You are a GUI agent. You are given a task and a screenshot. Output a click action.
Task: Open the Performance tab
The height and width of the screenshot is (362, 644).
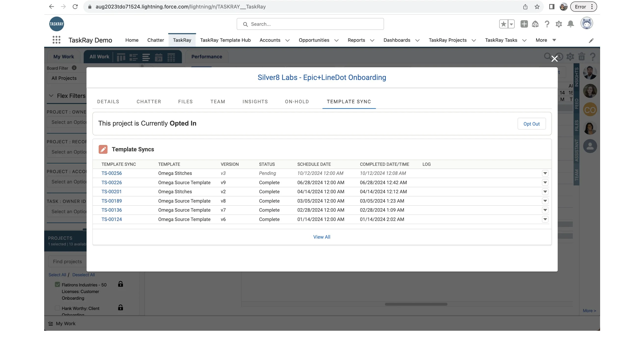tap(207, 57)
